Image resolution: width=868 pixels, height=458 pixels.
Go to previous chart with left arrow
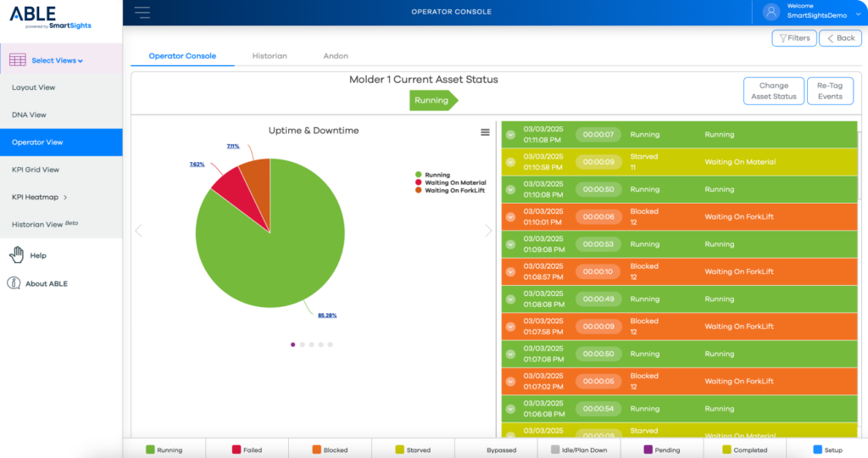click(138, 231)
